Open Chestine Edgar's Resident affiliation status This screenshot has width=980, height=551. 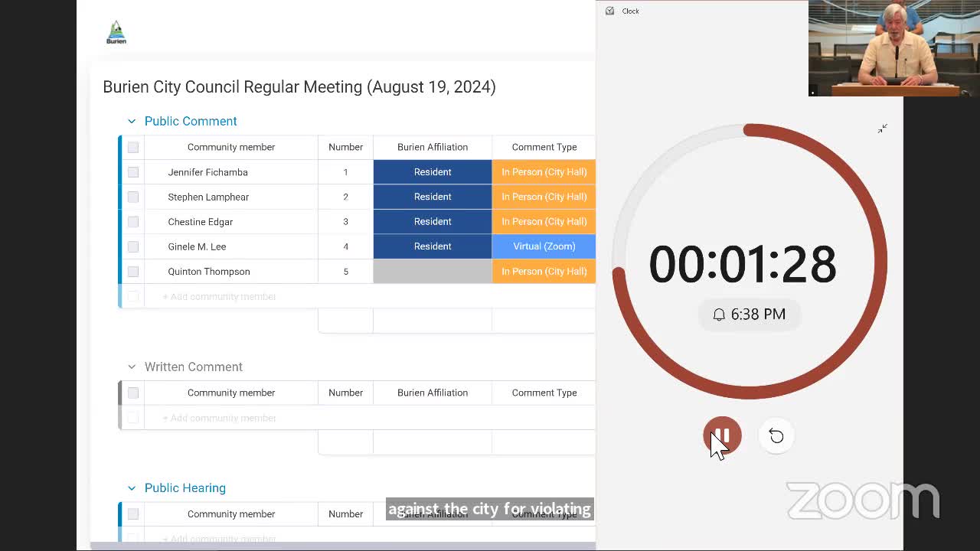(433, 222)
